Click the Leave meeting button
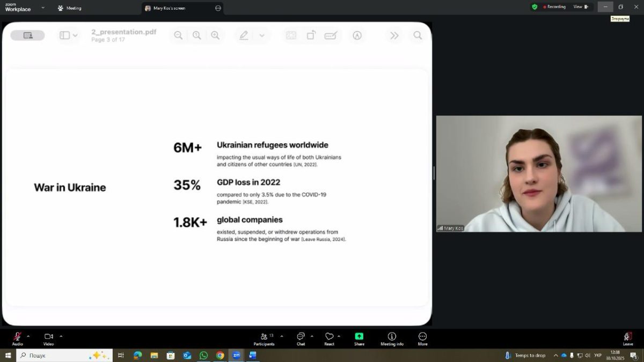Screen dimensions: 644x362 point(627,337)
